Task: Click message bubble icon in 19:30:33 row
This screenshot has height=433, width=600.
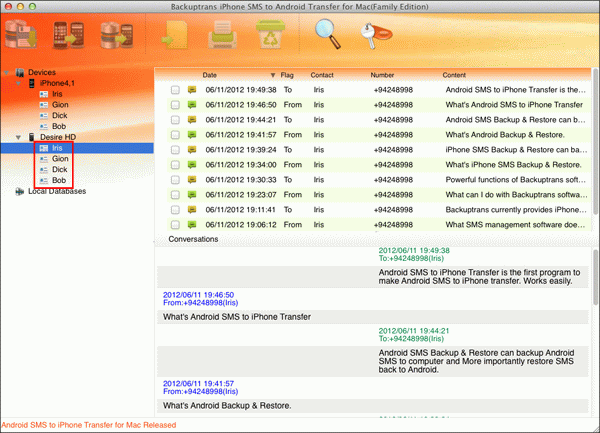Action: [192, 180]
